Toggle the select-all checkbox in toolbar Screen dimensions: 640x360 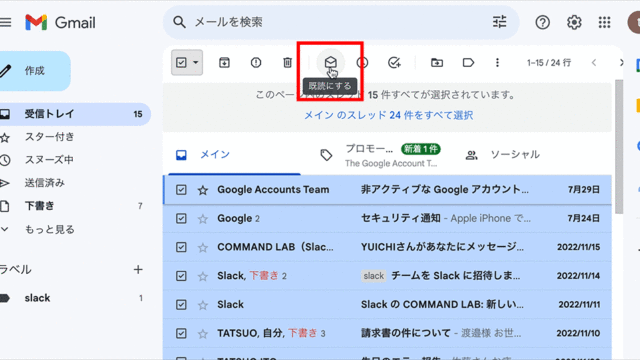click(x=181, y=62)
